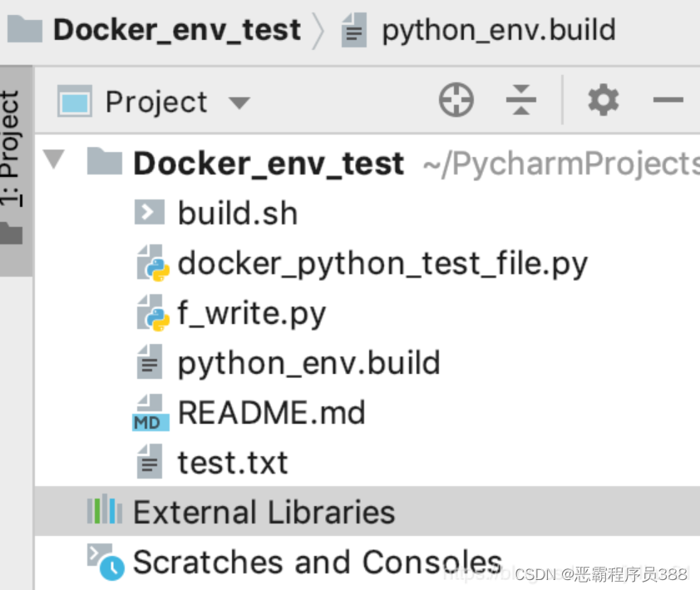The width and height of the screenshot is (700, 590).
Task: Hide the Project tool window with minus icon
Action: tap(668, 101)
